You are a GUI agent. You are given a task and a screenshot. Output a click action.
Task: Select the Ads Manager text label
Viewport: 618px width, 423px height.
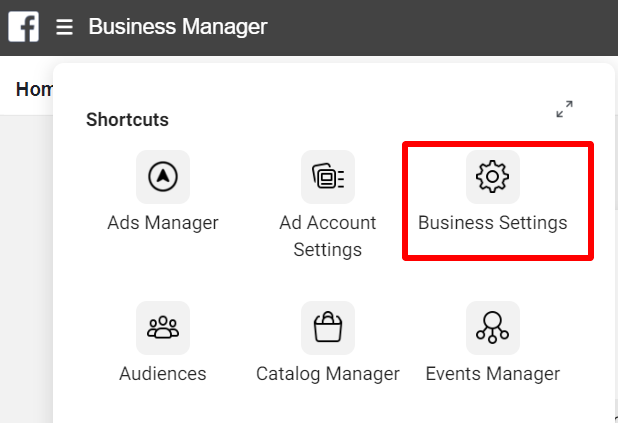163,223
